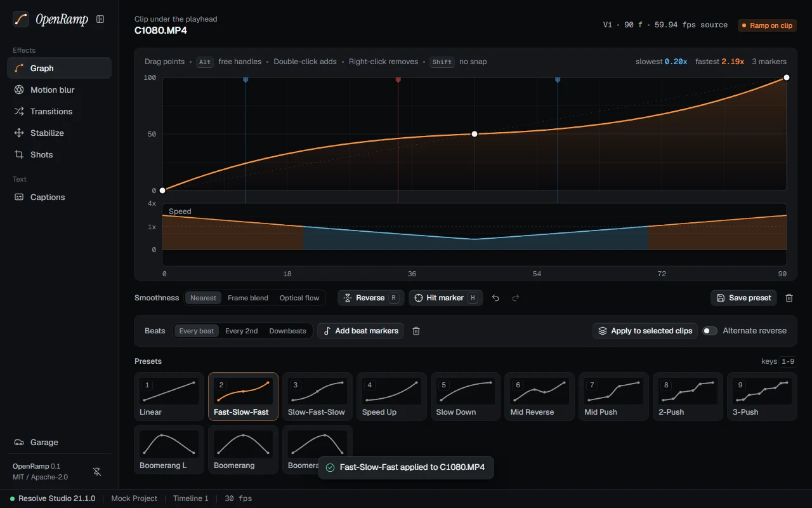The image size is (812, 508).
Task: Select the Slow Down preset
Action: (466, 396)
